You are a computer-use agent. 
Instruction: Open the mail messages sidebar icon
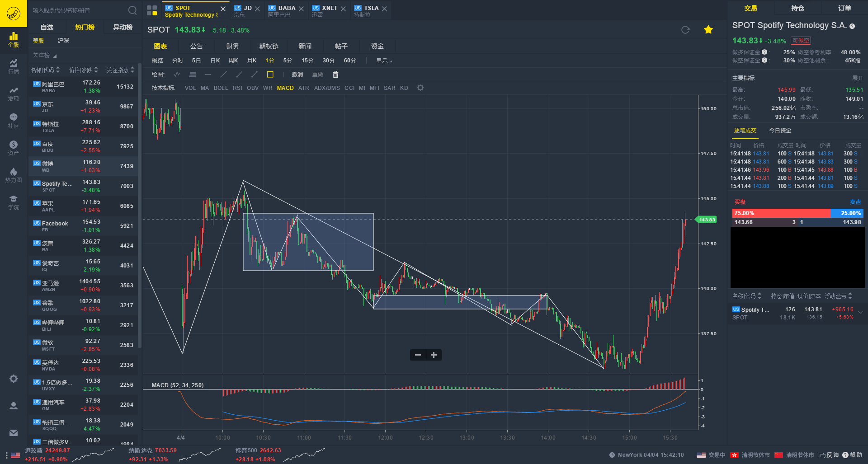point(14,433)
